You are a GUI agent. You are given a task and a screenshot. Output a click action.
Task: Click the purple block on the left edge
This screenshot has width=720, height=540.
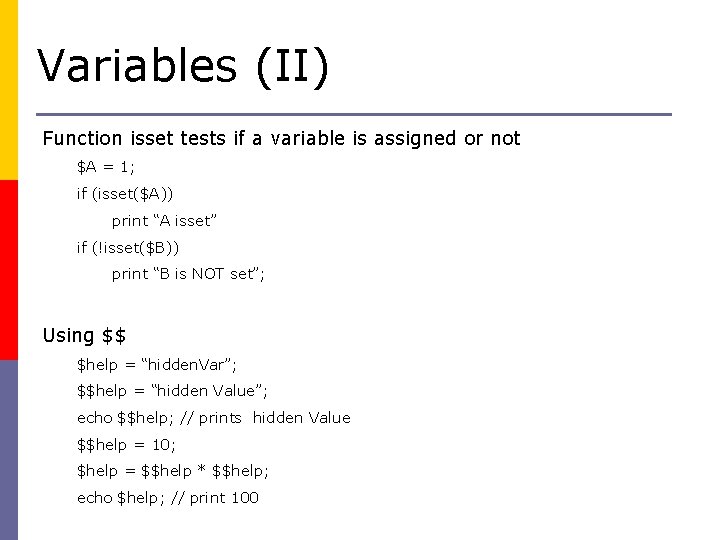click(x=9, y=450)
